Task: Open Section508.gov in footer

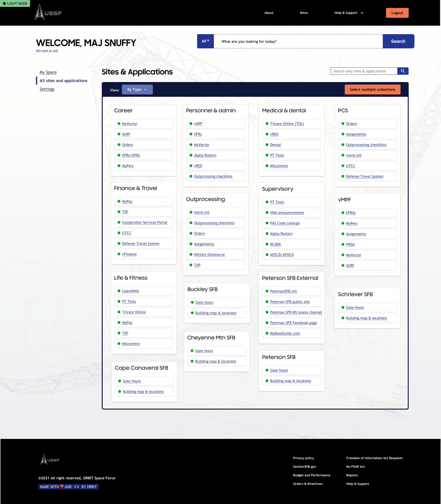Action: (304, 467)
